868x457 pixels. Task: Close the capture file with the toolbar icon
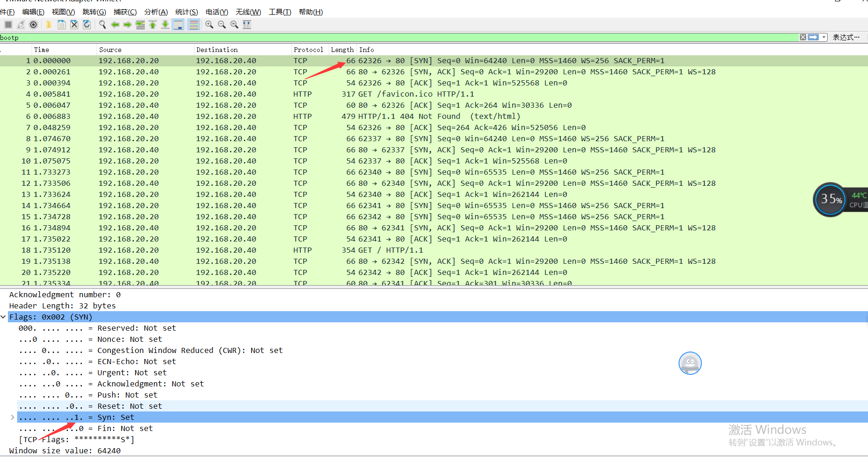pos(74,25)
